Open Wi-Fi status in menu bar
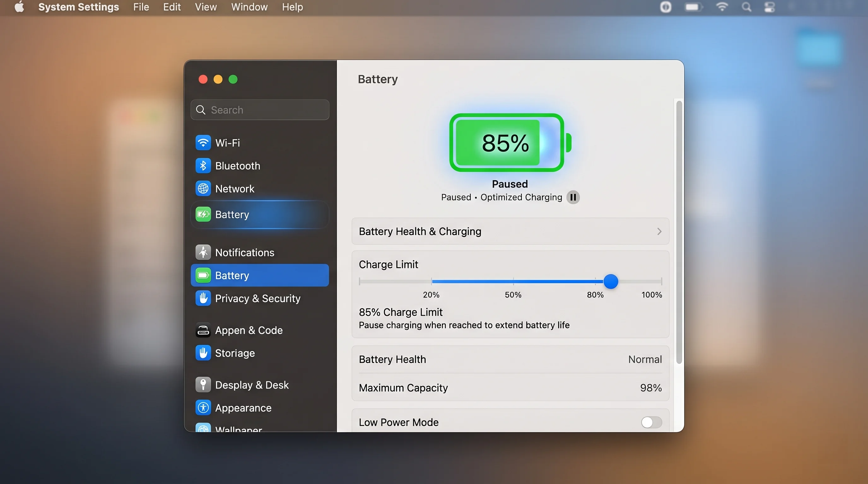868x484 pixels. click(x=722, y=7)
